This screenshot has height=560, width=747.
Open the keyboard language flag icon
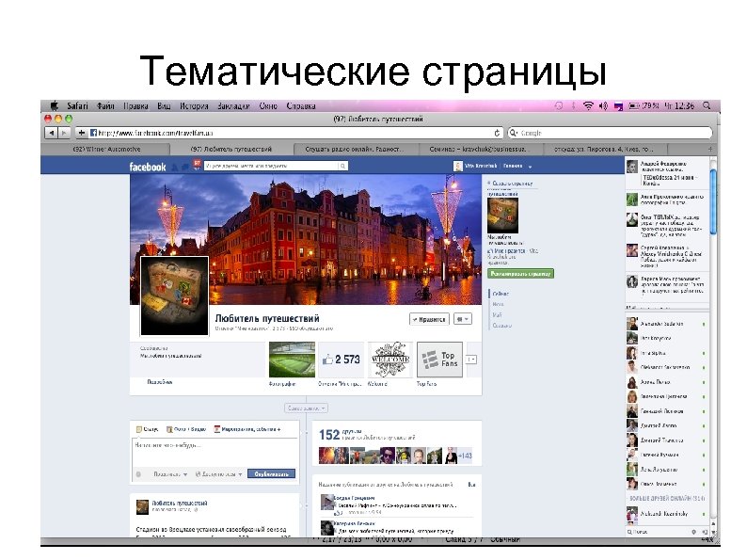tap(618, 106)
